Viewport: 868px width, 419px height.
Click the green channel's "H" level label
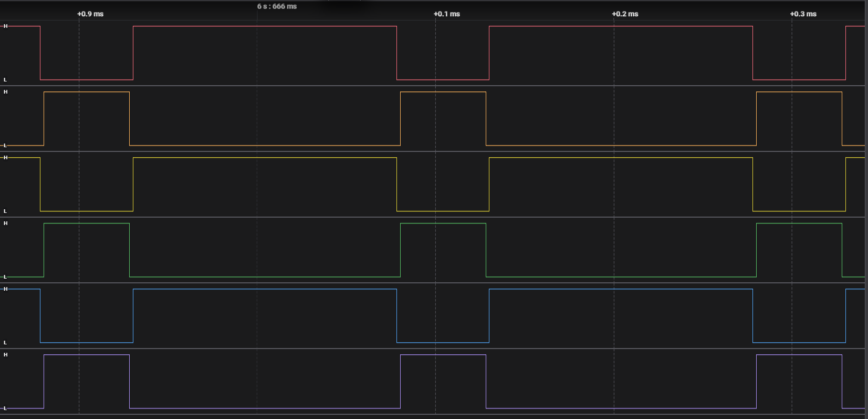click(6, 223)
